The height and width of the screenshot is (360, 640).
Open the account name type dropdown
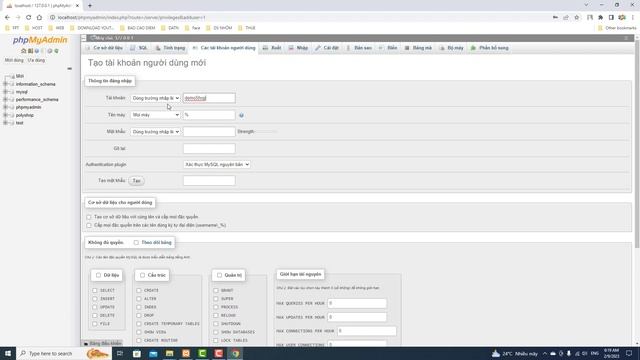pyautogui.click(x=155, y=98)
